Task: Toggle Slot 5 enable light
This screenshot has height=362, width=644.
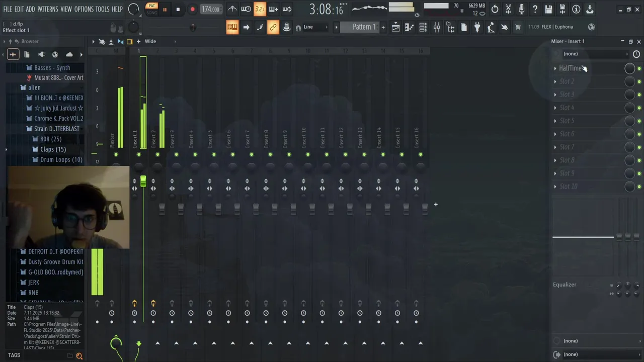Action: (639, 121)
